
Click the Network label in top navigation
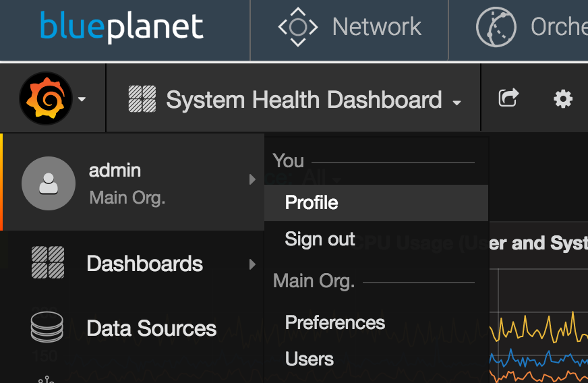pyautogui.click(x=376, y=27)
